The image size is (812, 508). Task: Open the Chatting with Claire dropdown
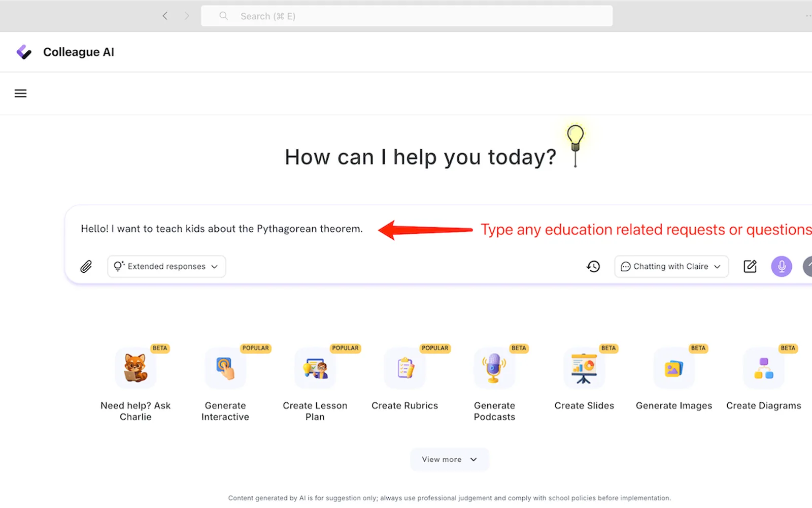click(671, 266)
